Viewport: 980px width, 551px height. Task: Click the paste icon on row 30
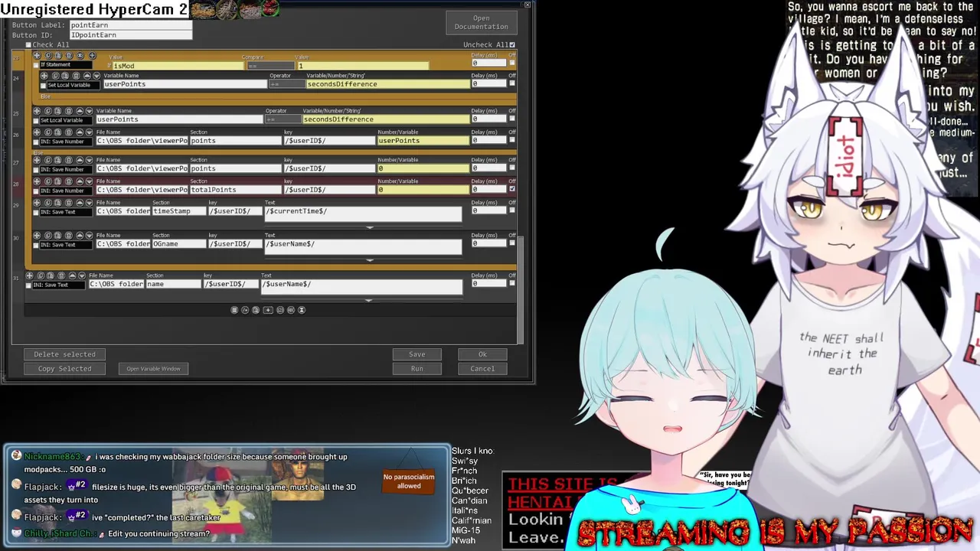[57, 236]
